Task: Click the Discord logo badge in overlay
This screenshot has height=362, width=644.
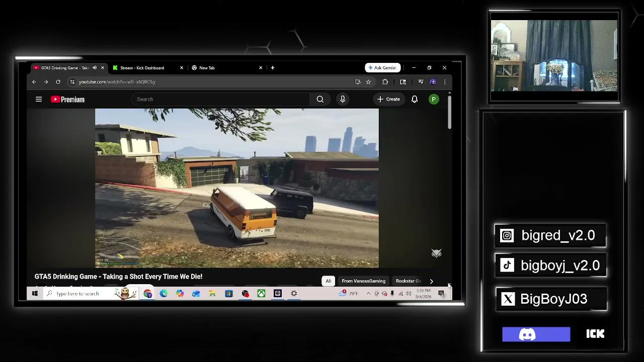Action: tap(536, 334)
